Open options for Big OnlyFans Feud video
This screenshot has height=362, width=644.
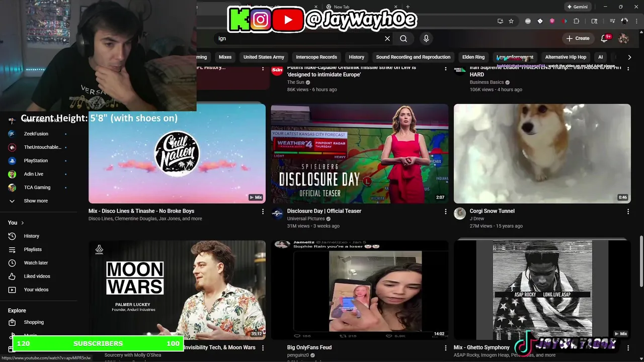tap(445, 348)
